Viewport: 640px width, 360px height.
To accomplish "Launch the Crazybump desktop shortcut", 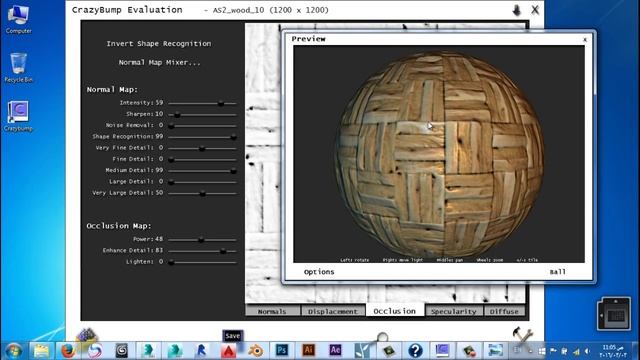I will click(x=18, y=116).
